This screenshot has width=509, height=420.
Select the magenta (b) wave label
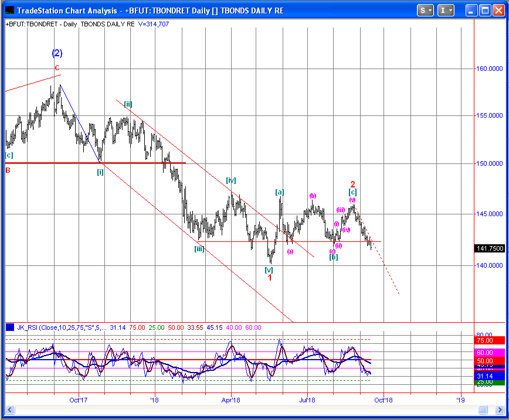(x=313, y=196)
